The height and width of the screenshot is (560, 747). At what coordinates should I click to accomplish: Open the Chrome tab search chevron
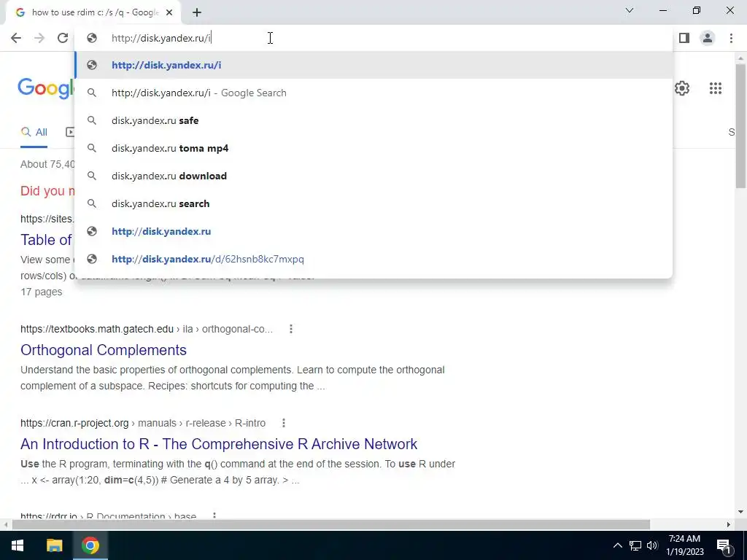coord(630,10)
